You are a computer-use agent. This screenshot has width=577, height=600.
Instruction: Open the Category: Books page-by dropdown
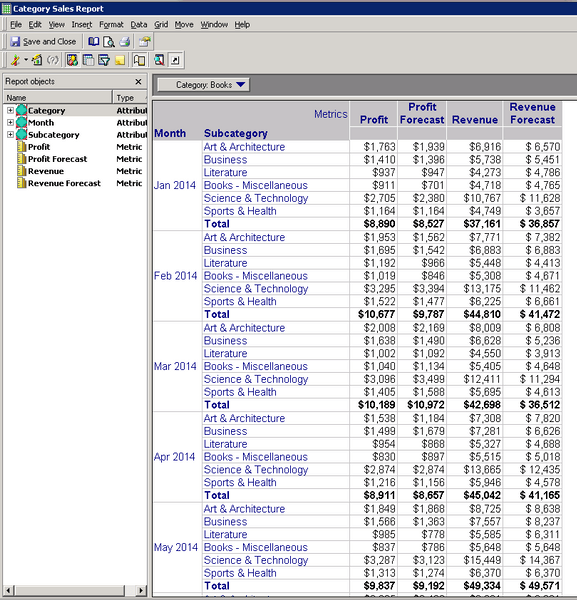point(204,85)
